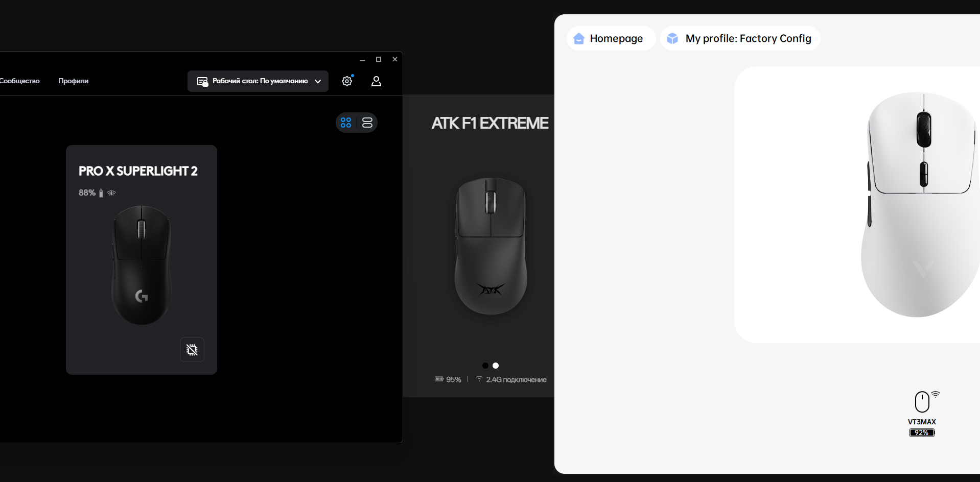Click the Logitech battery icon beside 88%

(101, 192)
